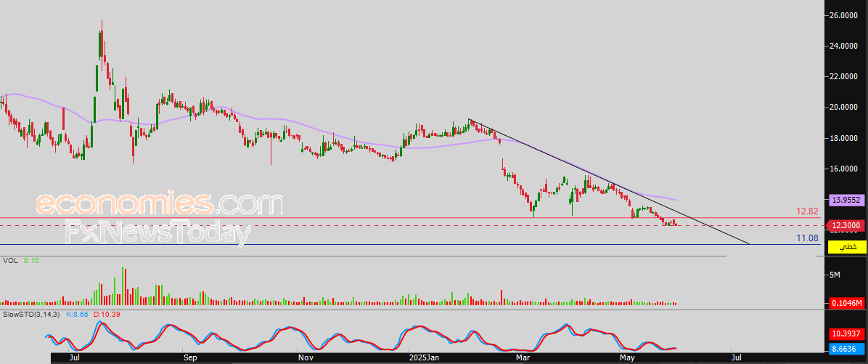Select the red 0.1046M volume tag
The height and width of the screenshot is (364, 868).
tap(846, 303)
